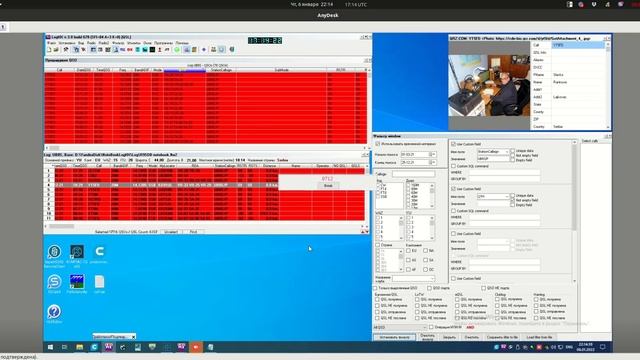The width and height of the screenshot is (640, 360).
Task: Open the Помощь menu
Action: (182, 43)
